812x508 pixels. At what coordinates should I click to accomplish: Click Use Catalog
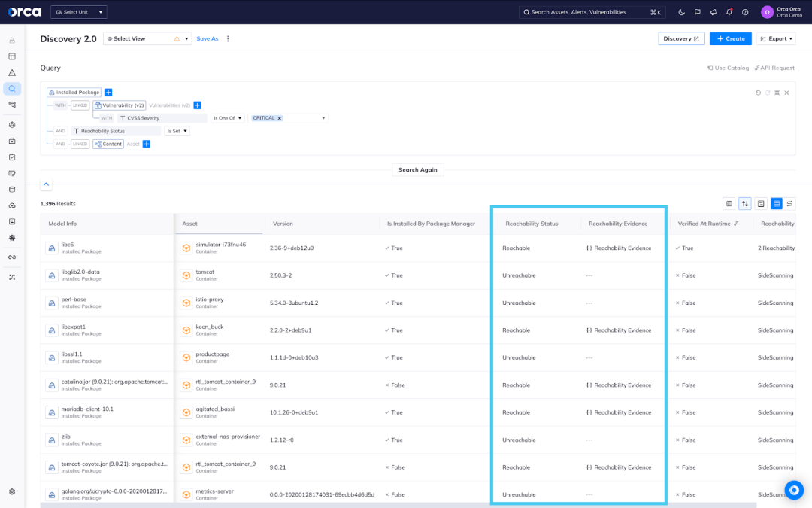[x=728, y=68]
